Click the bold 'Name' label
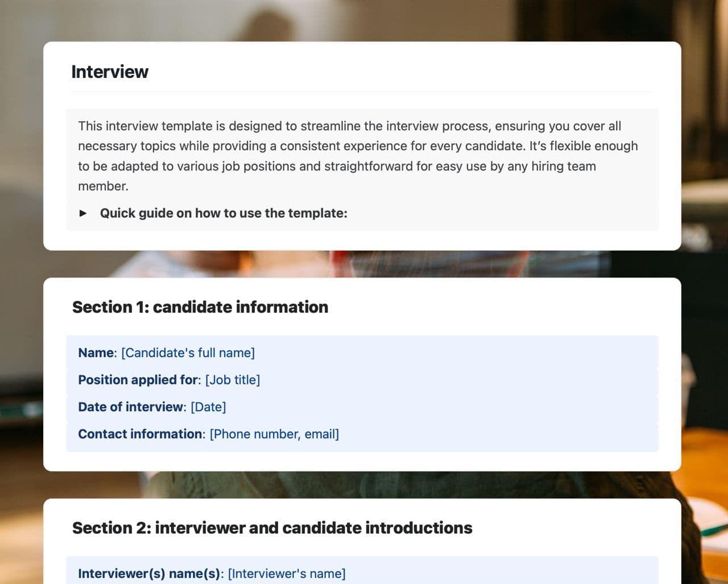Image resolution: width=728 pixels, height=584 pixels. (96, 353)
